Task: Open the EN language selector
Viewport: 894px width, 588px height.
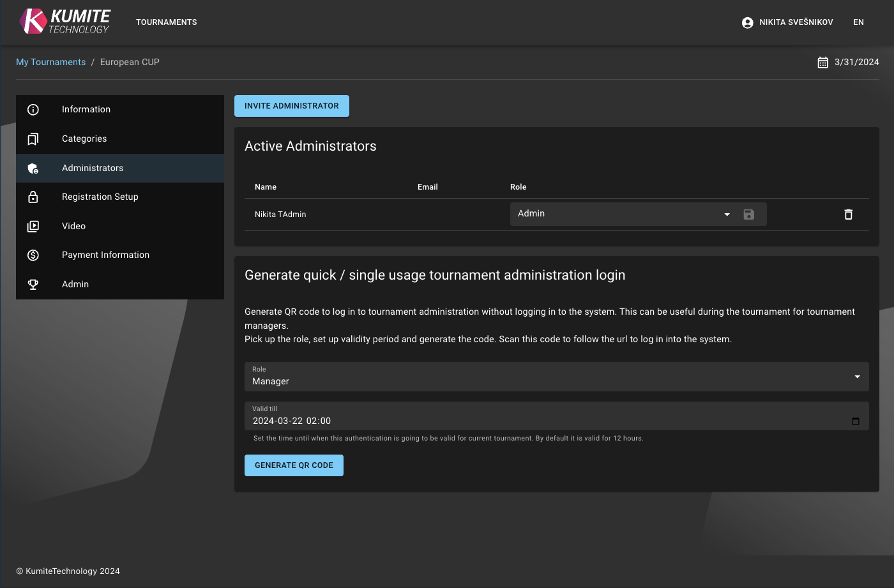Action: [858, 22]
